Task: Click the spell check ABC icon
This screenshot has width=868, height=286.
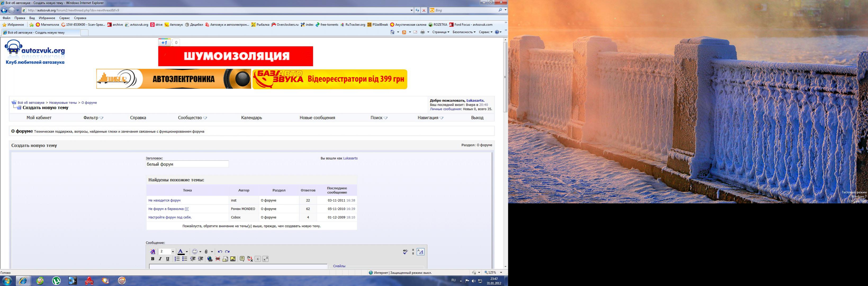Action: [405, 252]
